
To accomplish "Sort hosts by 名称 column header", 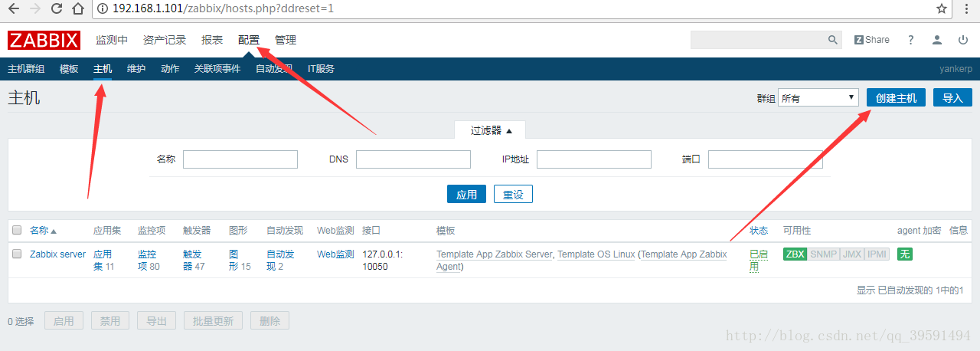I will coord(43,230).
